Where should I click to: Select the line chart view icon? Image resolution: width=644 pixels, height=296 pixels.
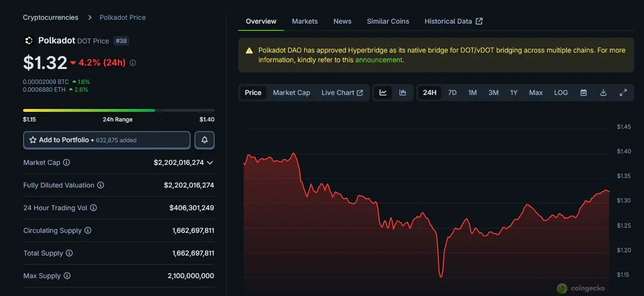tap(383, 92)
